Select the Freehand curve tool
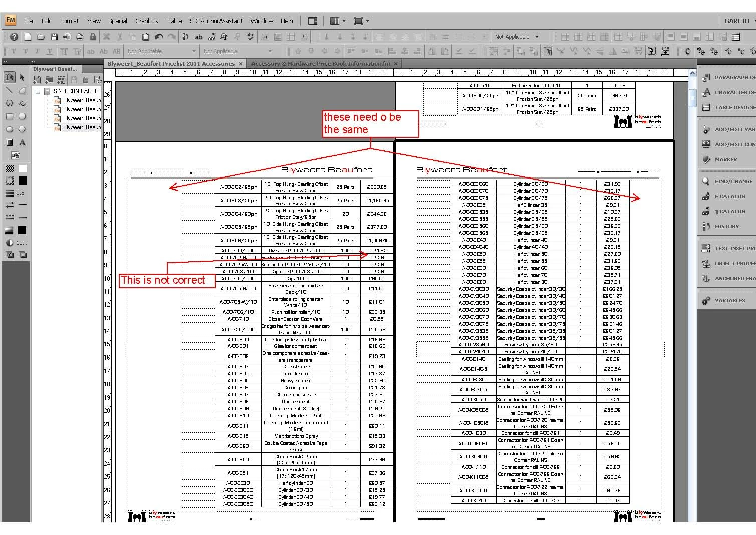 pyautogui.click(x=22, y=103)
